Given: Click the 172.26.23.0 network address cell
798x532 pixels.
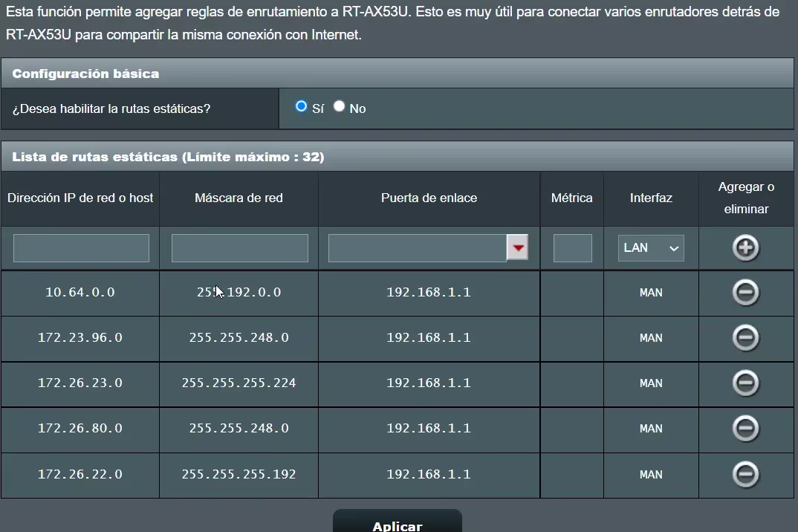Looking at the screenshot, I should pyautogui.click(x=80, y=383).
